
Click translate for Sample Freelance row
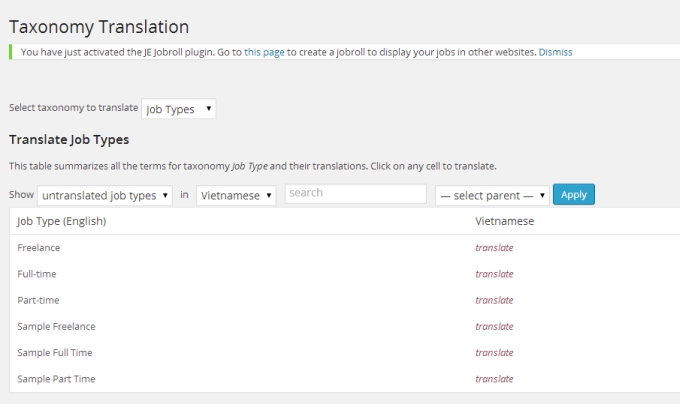(494, 326)
